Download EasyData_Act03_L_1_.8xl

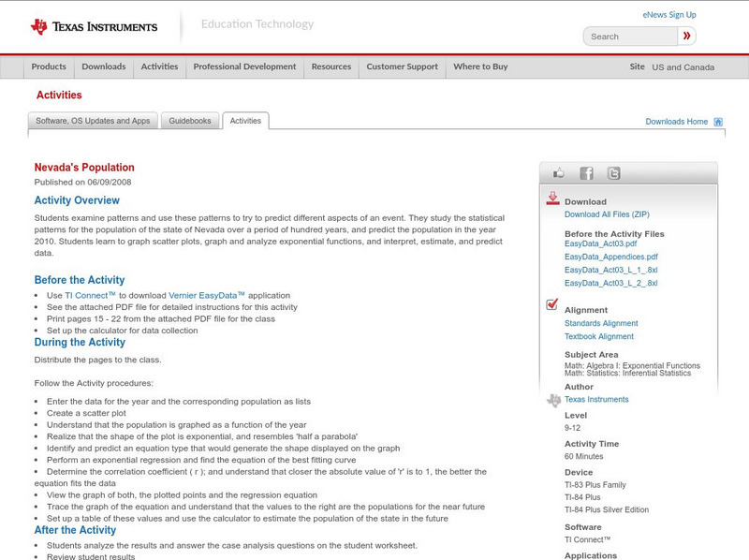[611, 270]
